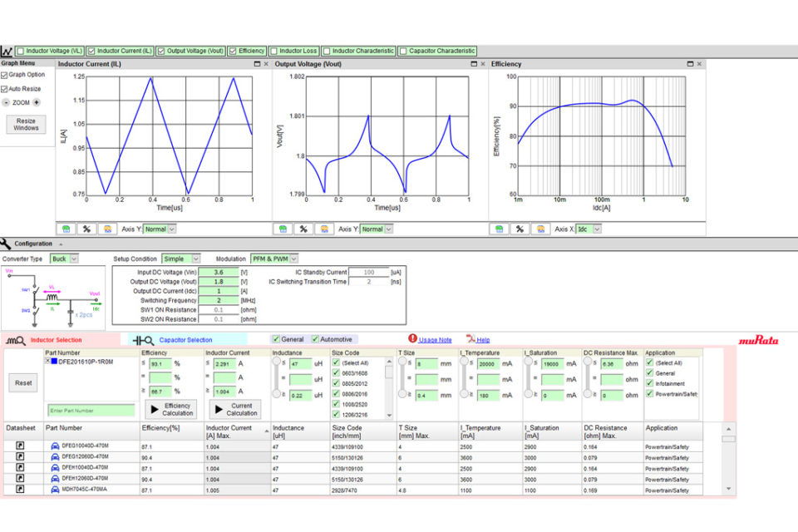Click the graph chart icon in top toolbar
Screen dimensions: 798x532
click(x=7, y=51)
